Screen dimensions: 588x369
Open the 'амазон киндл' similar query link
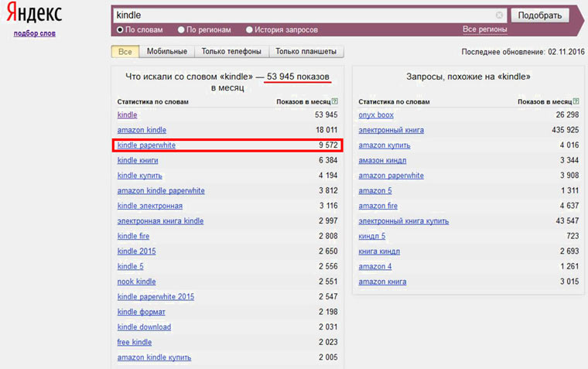click(382, 160)
